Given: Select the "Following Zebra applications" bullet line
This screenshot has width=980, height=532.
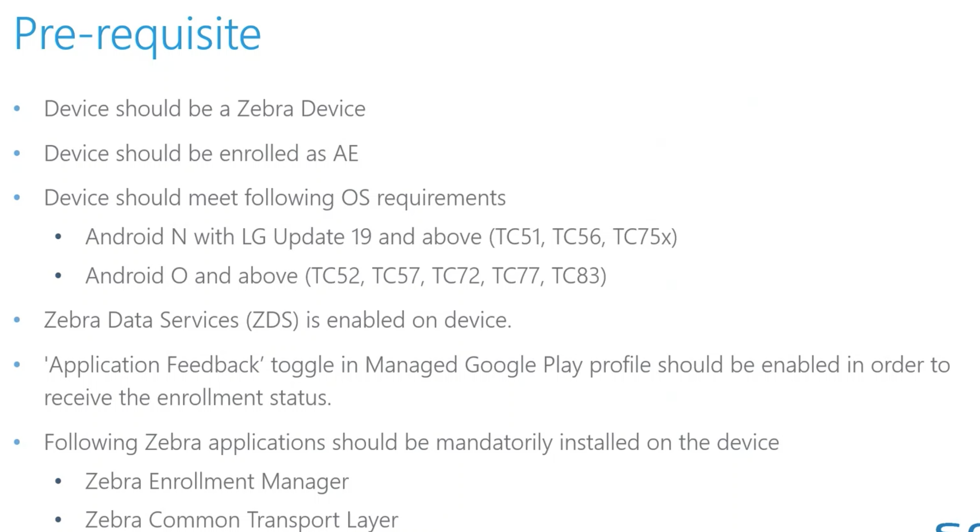Looking at the screenshot, I should click(411, 442).
